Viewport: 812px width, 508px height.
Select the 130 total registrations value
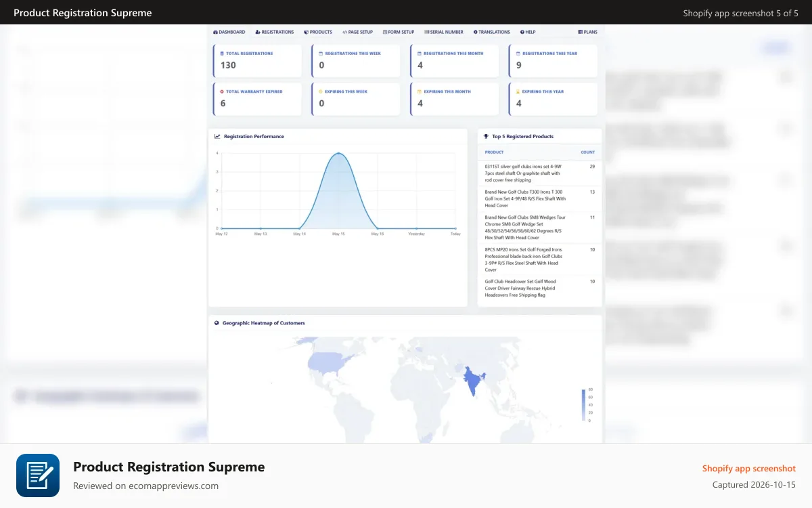(x=228, y=65)
